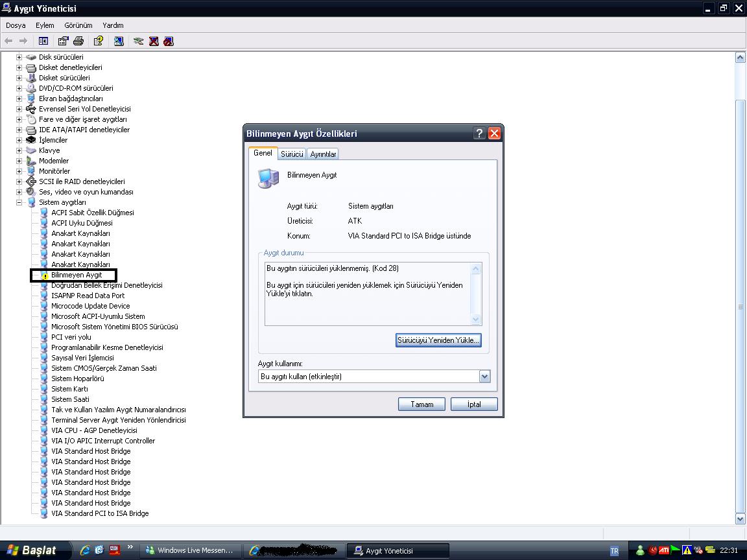This screenshot has height=560, width=747.
Task: Click the yellow warning icon on Bilinmeyen Aygıt
Action: (45, 276)
